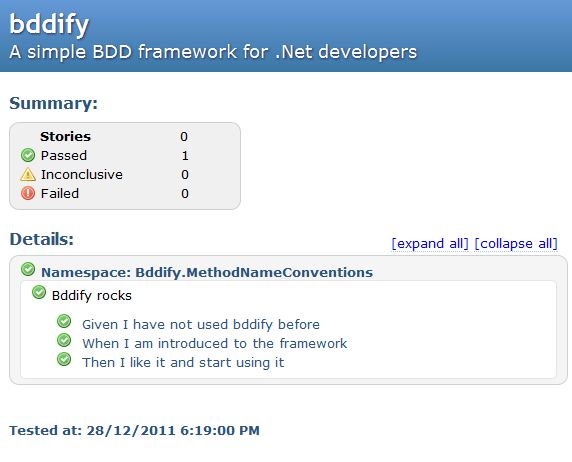The image size is (572, 462).
Task: Select the step When I am introduced to the framework
Action: tap(214, 343)
